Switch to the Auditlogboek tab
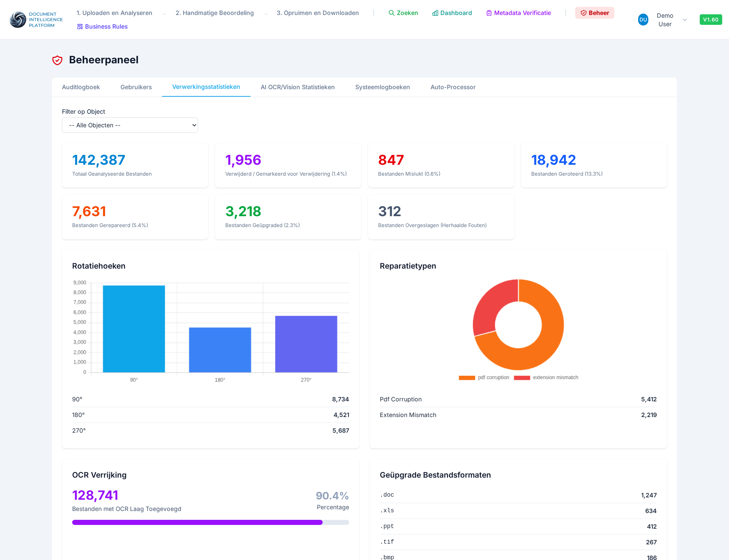 click(x=81, y=87)
